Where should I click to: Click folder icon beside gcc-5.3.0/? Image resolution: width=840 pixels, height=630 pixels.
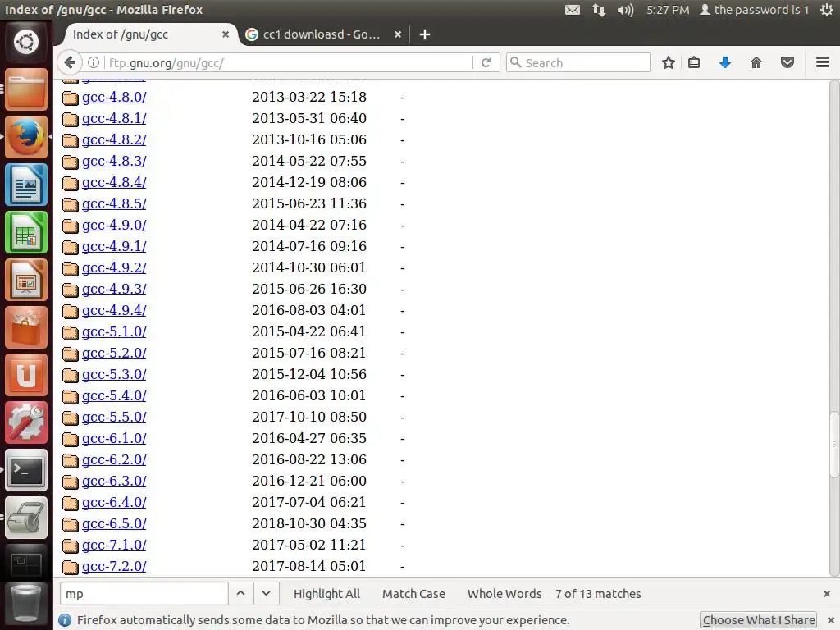71,375
